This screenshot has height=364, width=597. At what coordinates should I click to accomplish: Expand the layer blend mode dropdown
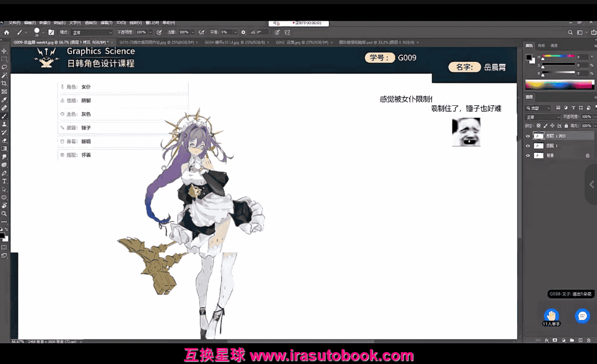pyautogui.click(x=542, y=117)
